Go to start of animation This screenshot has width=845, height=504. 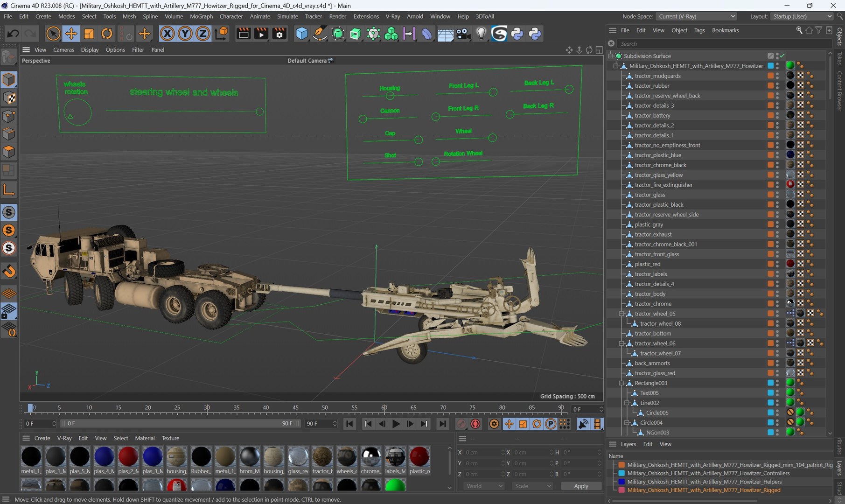(x=349, y=424)
